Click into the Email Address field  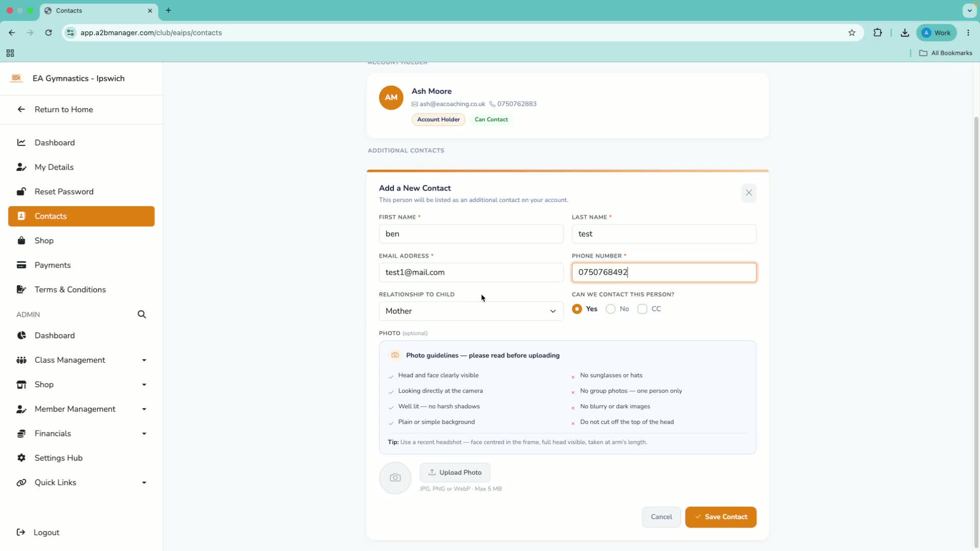point(471,272)
